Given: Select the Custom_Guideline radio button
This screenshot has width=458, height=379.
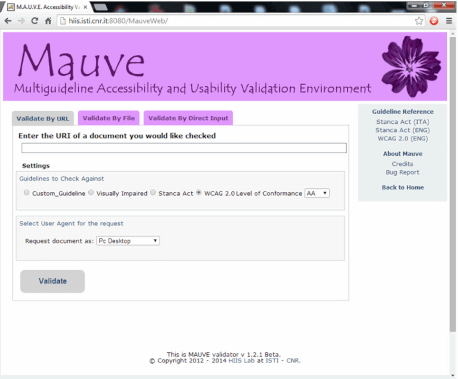Looking at the screenshot, I should (x=27, y=192).
